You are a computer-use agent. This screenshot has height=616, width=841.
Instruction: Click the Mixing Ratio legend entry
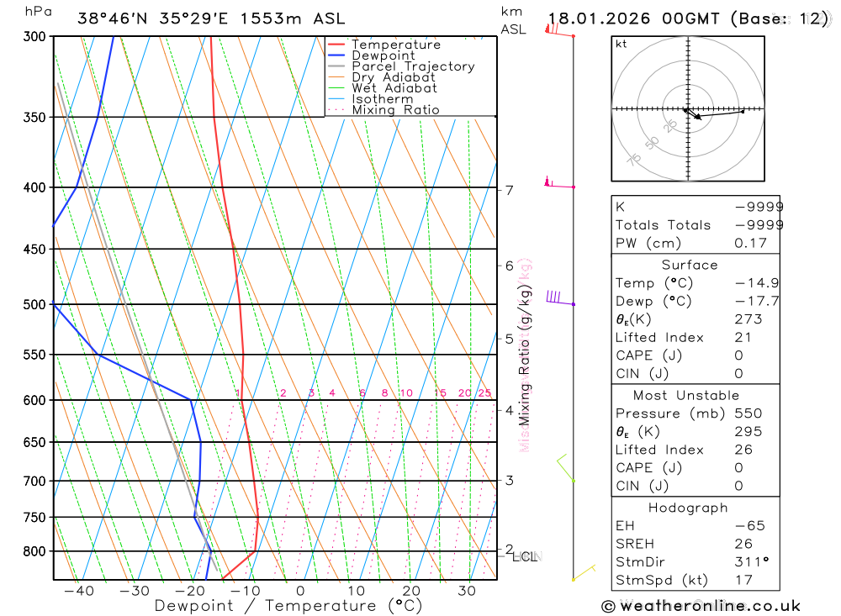383,110
